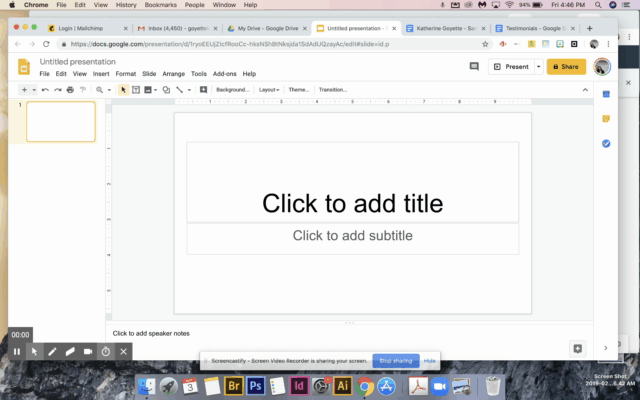Toggle the Screencastify timer icon
This screenshot has height=400, width=640.
[106, 351]
